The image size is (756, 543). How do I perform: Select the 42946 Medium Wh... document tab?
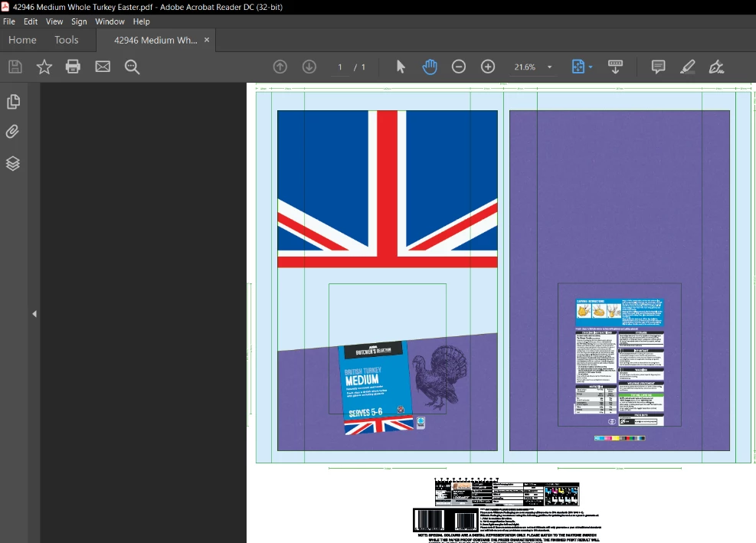point(155,41)
